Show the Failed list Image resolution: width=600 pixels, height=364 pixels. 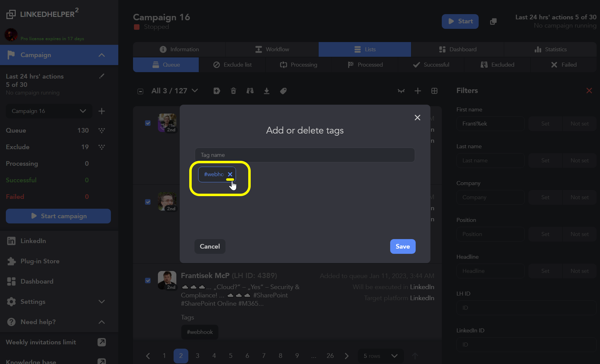[x=564, y=65]
